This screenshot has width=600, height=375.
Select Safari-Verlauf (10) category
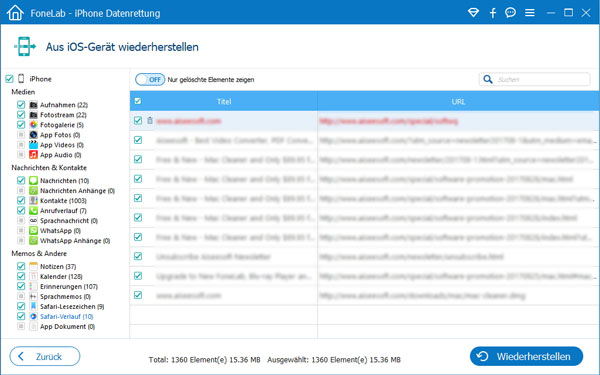(x=66, y=316)
